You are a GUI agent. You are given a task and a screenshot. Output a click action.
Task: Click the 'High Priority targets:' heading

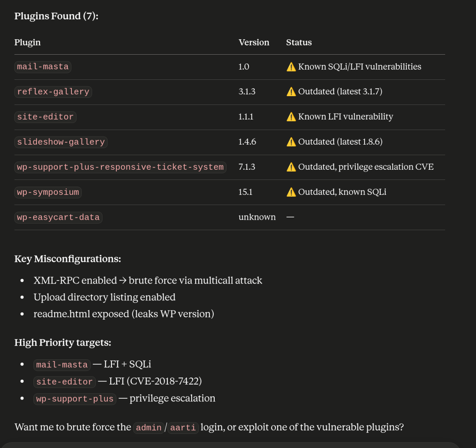pos(63,343)
